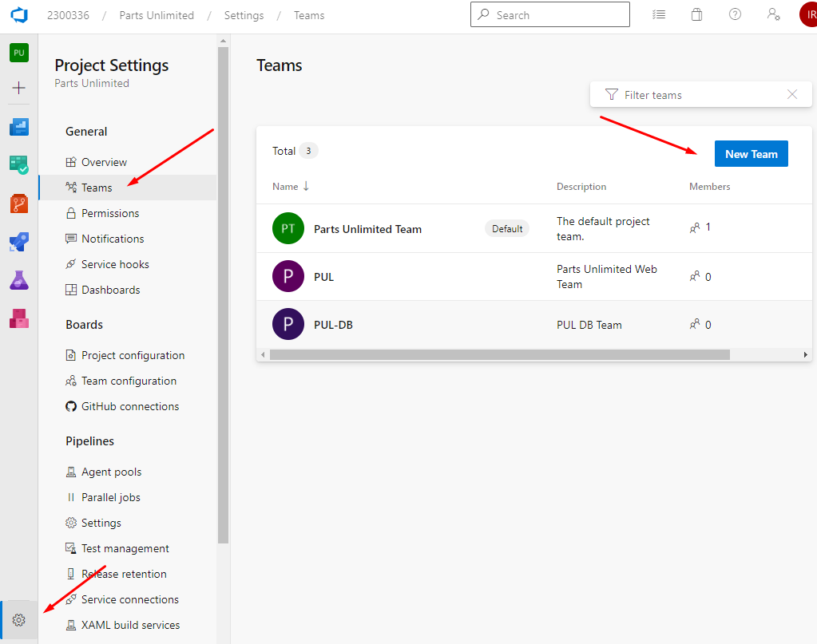Click the filter funnel icon
This screenshot has width=817, height=644.
click(x=612, y=95)
